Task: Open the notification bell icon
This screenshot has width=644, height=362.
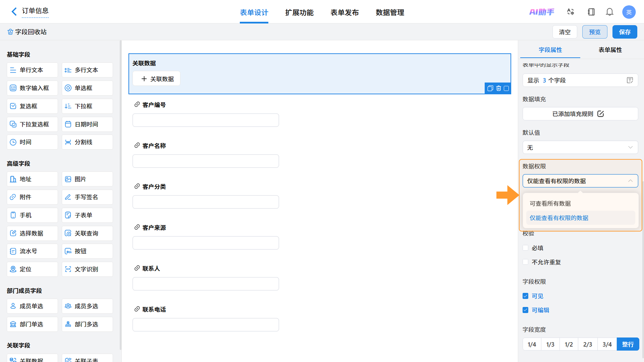Action: 609,12
